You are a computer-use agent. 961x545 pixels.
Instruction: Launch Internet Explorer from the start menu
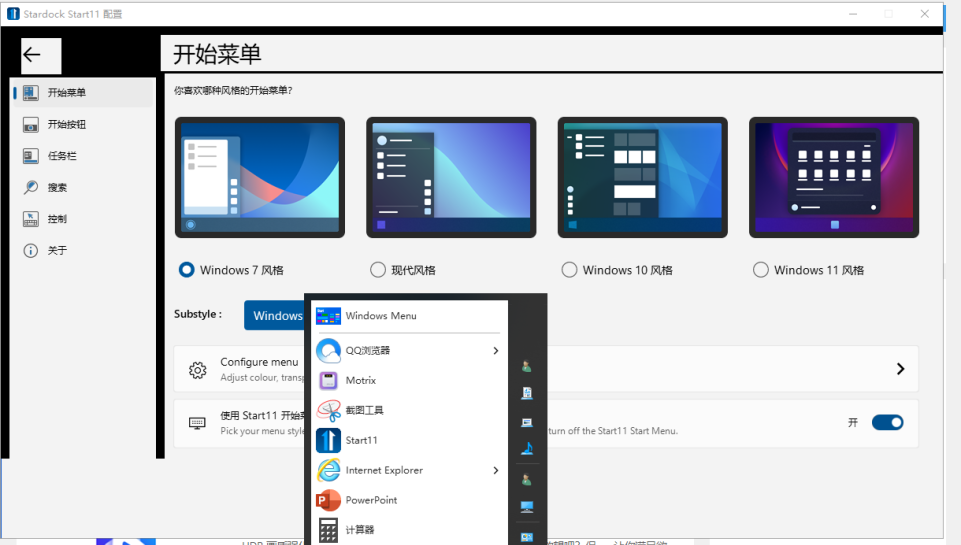click(409, 470)
